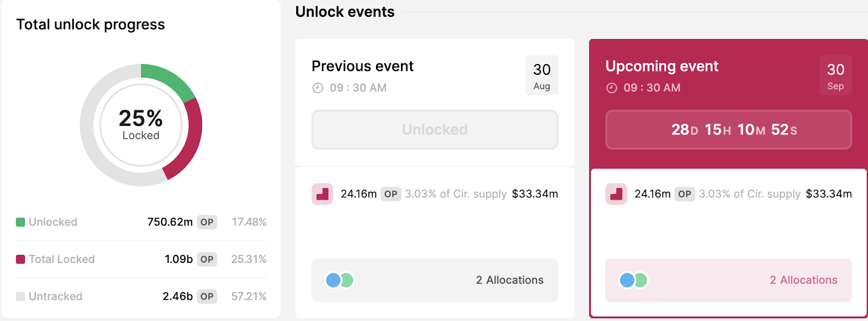Expand the 2 Allocations list under Previous event
Screen dimensions: 868x321
[x=509, y=280]
